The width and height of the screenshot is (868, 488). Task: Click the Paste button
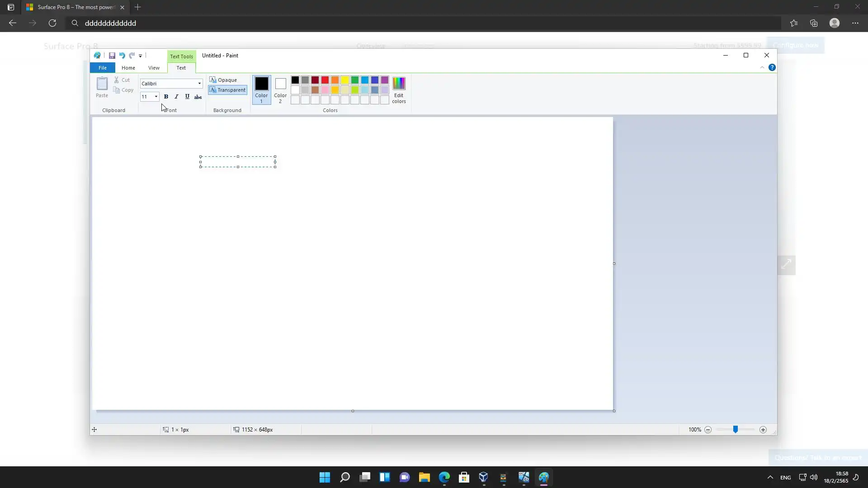pos(102,87)
